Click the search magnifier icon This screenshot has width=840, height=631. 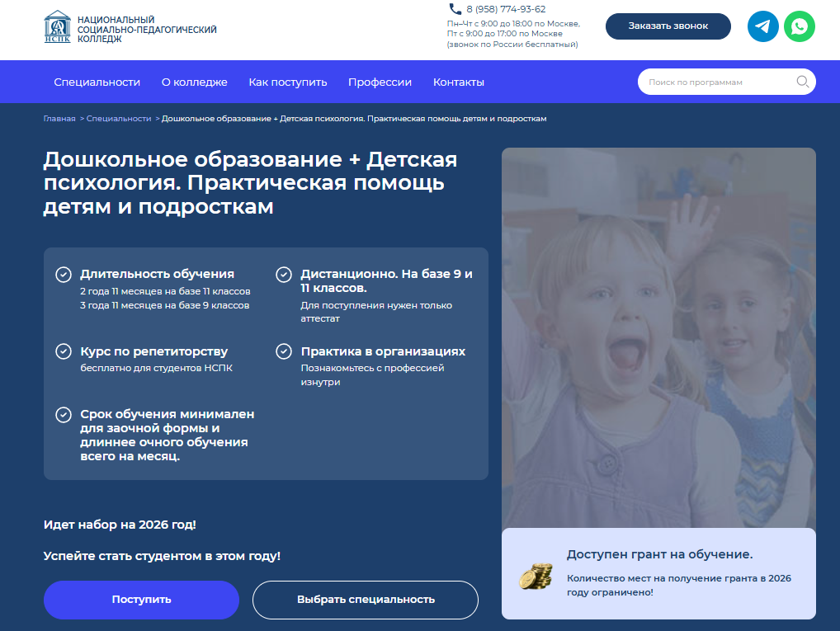803,82
